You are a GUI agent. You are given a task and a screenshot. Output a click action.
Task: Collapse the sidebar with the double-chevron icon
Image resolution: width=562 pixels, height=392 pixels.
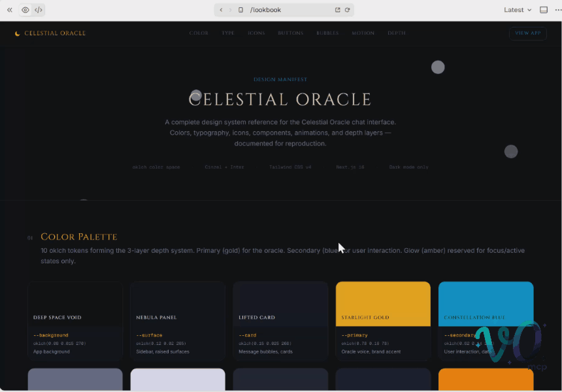[x=10, y=10]
